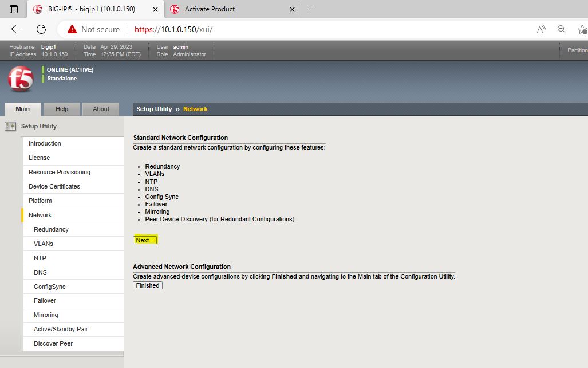Screen dimensions: 588x368
Task: Open new browser tab with plus icon
Action: (311, 9)
